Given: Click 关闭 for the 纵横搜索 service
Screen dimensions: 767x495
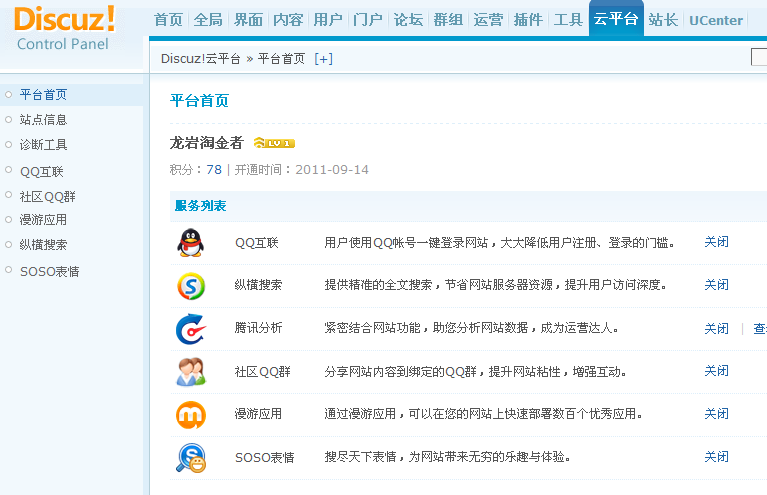Looking at the screenshot, I should point(717,285).
